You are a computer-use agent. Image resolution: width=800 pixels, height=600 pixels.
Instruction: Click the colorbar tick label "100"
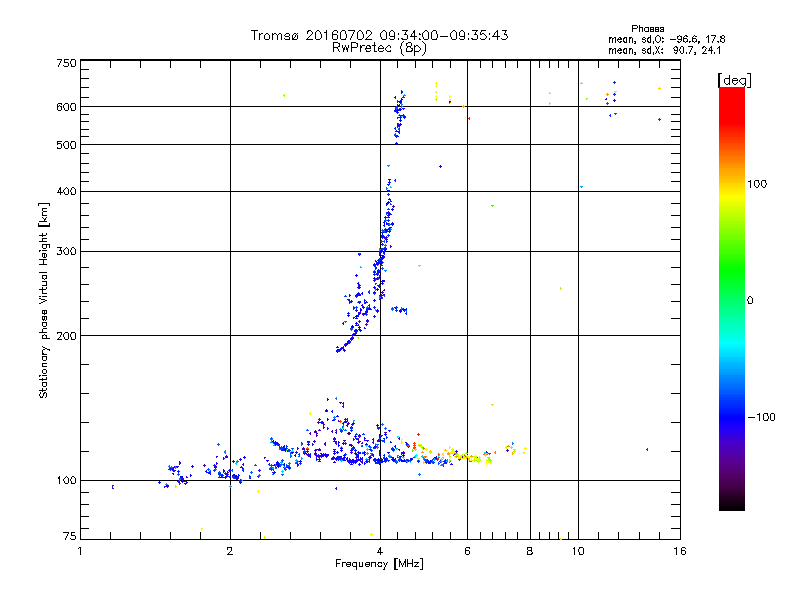[757, 184]
